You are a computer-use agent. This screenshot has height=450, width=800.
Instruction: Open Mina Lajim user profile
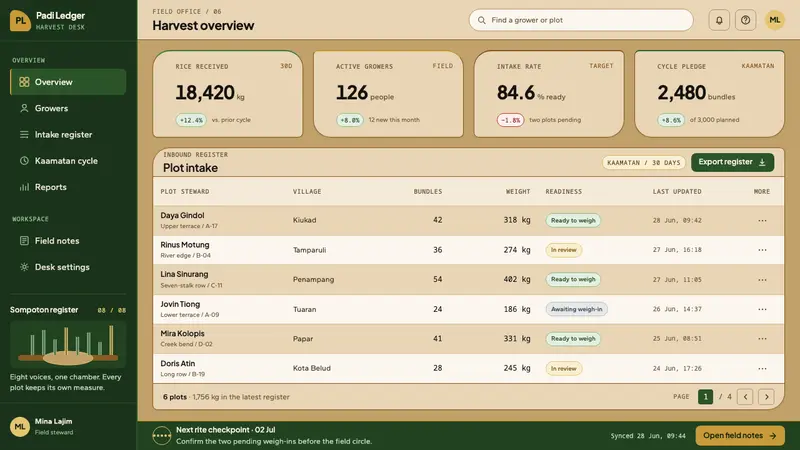click(x=68, y=427)
